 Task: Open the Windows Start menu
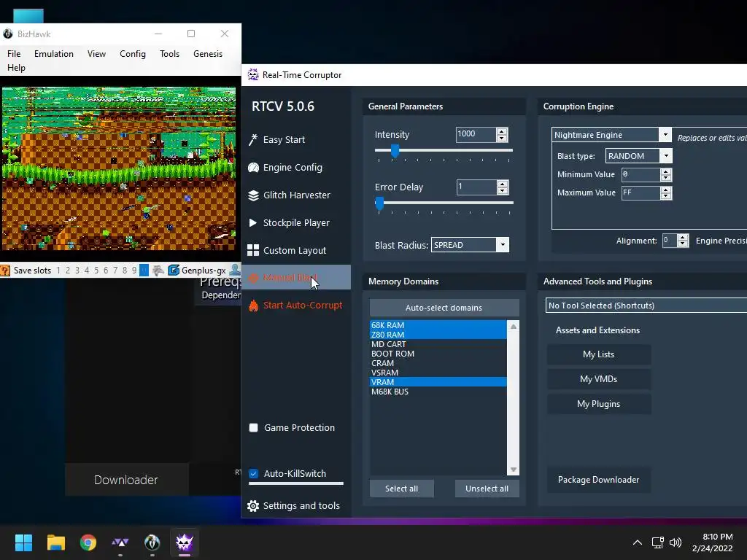pos(23,542)
